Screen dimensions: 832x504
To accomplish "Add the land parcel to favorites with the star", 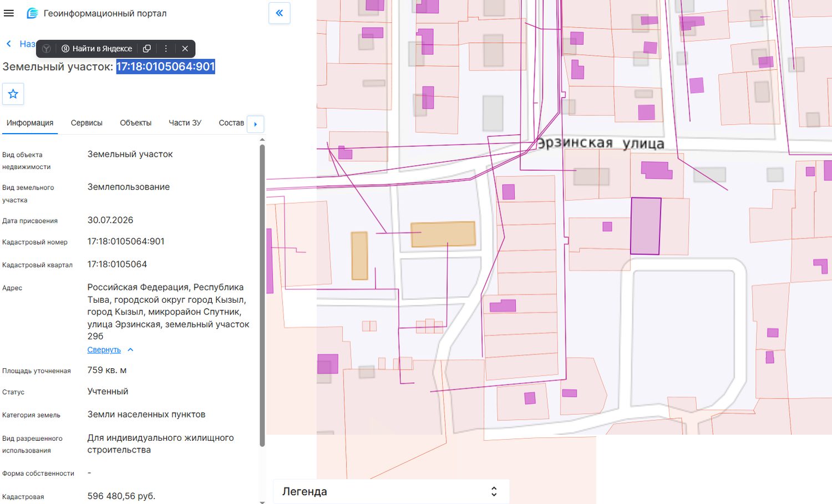I will (x=13, y=94).
